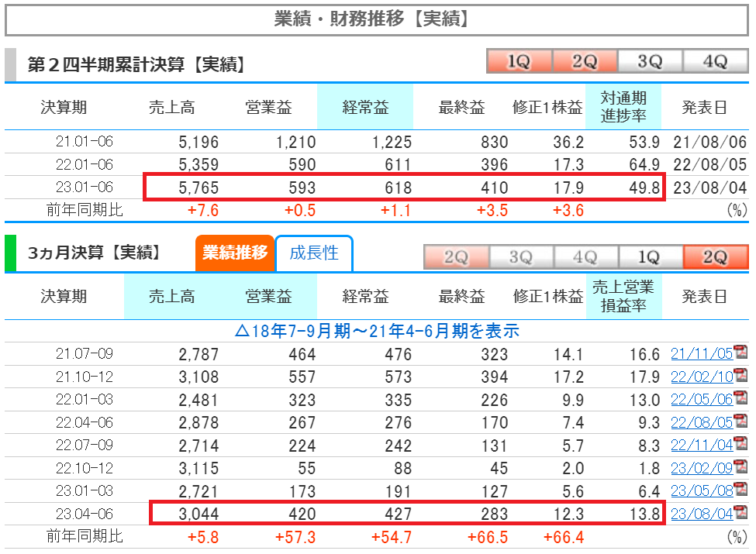Select 4Q tab in cumulative results section
The height and width of the screenshot is (554, 756).
click(716, 61)
